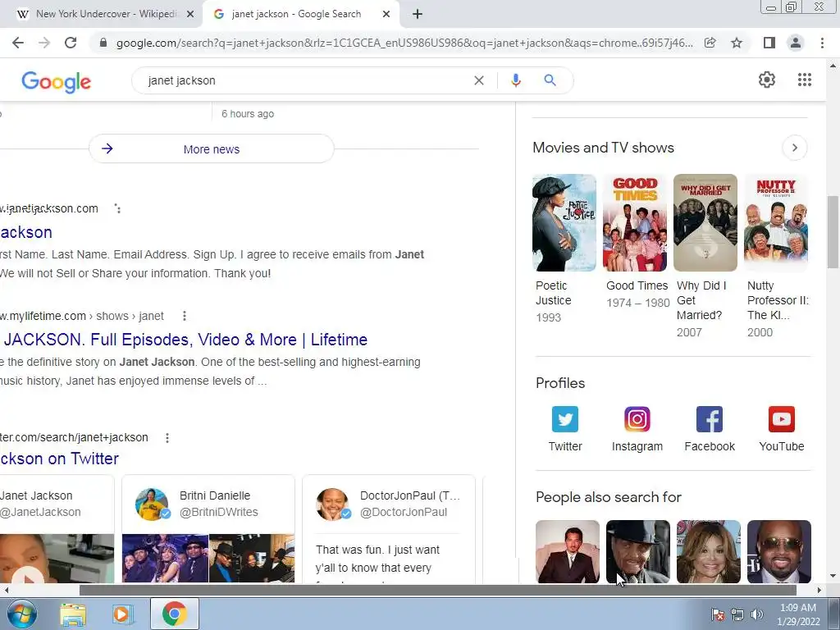Click the Action Center flag icon

pos(717,614)
